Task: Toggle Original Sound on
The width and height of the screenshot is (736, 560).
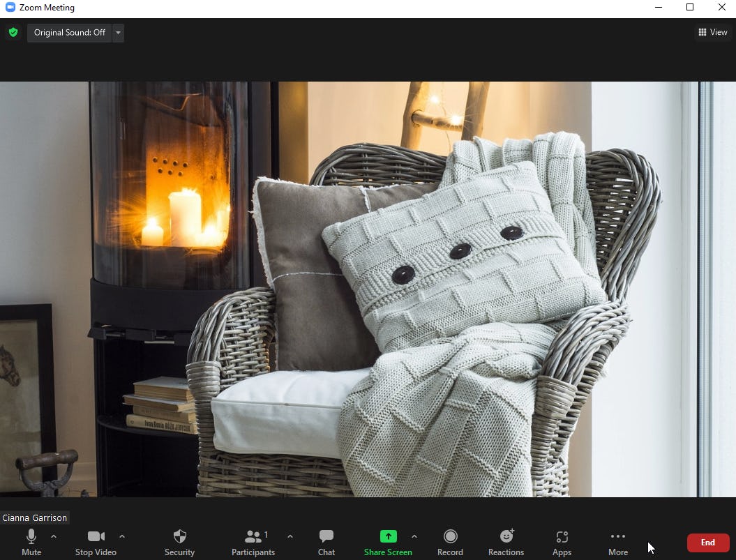Action: click(69, 32)
